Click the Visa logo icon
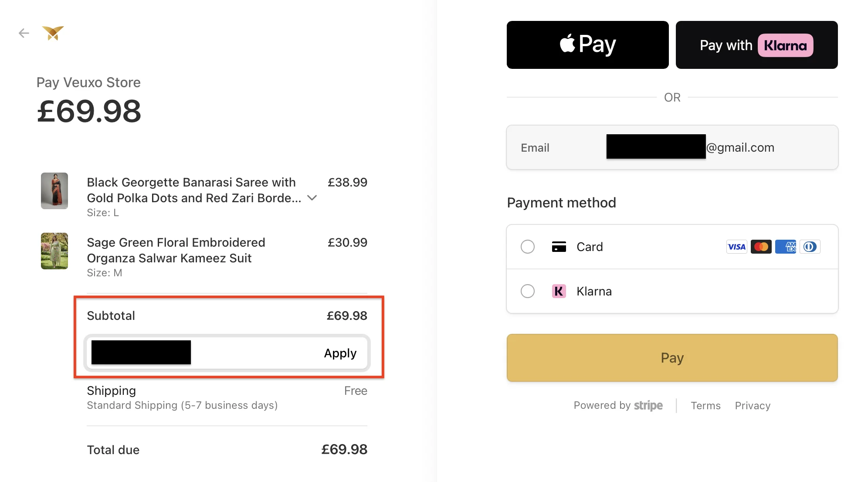Viewport: 868px width, 482px height. (736, 247)
